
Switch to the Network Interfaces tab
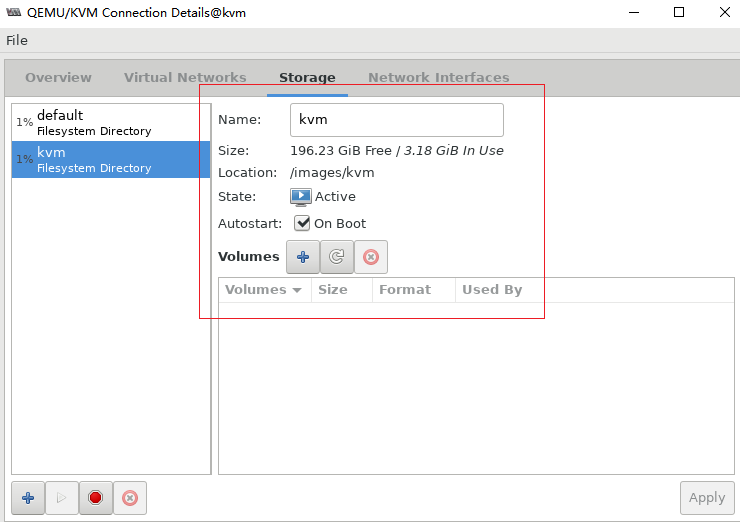click(438, 77)
